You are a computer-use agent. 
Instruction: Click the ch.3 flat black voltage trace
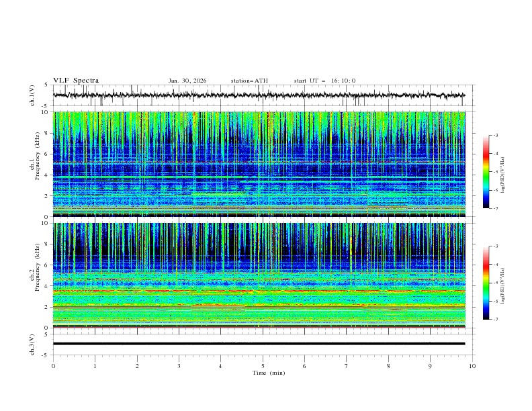point(259,344)
